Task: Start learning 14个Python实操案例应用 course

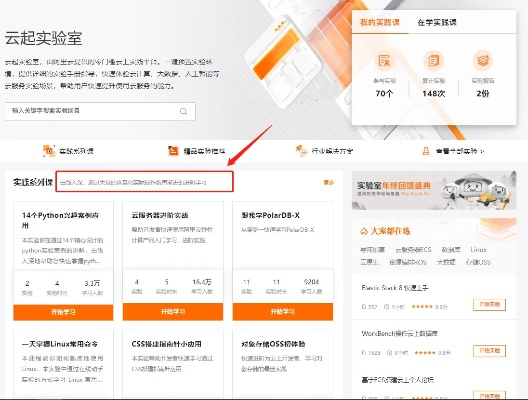Action: [63, 312]
